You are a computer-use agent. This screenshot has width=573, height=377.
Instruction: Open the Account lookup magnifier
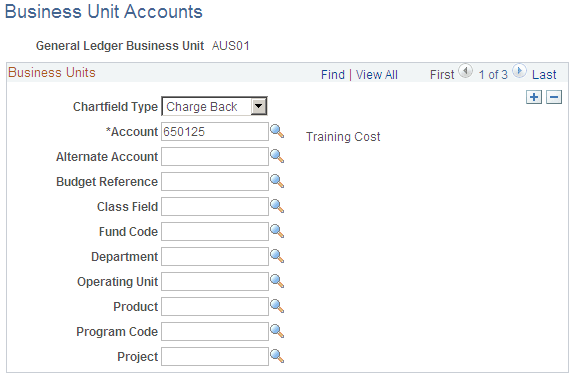(277, 131)
